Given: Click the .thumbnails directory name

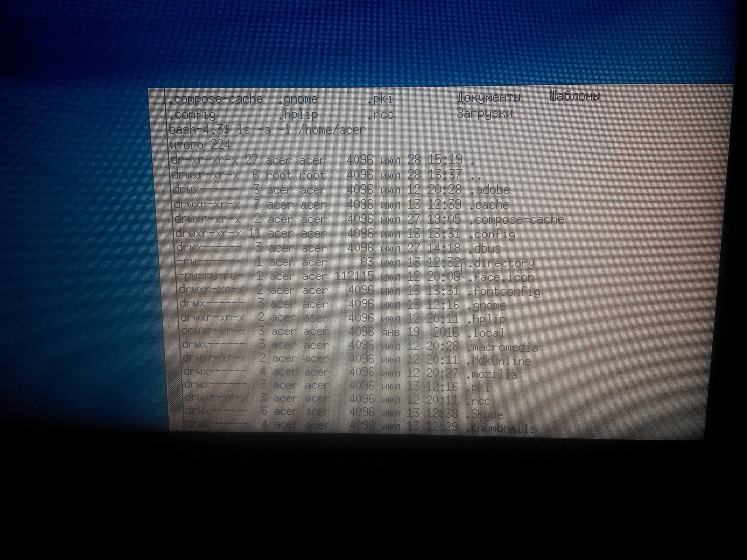Looking at the screenshot, I should pos(500,428).
